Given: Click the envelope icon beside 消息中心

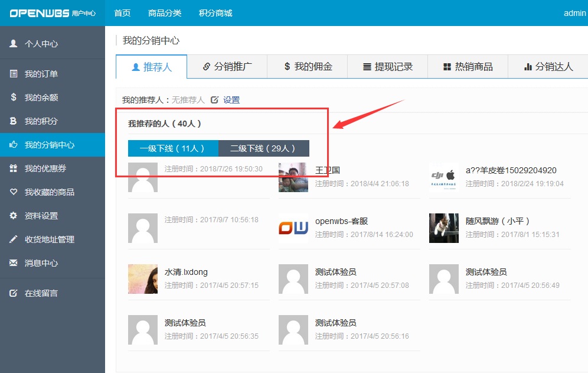Looking at the screenshot, I should click(14, 263).
